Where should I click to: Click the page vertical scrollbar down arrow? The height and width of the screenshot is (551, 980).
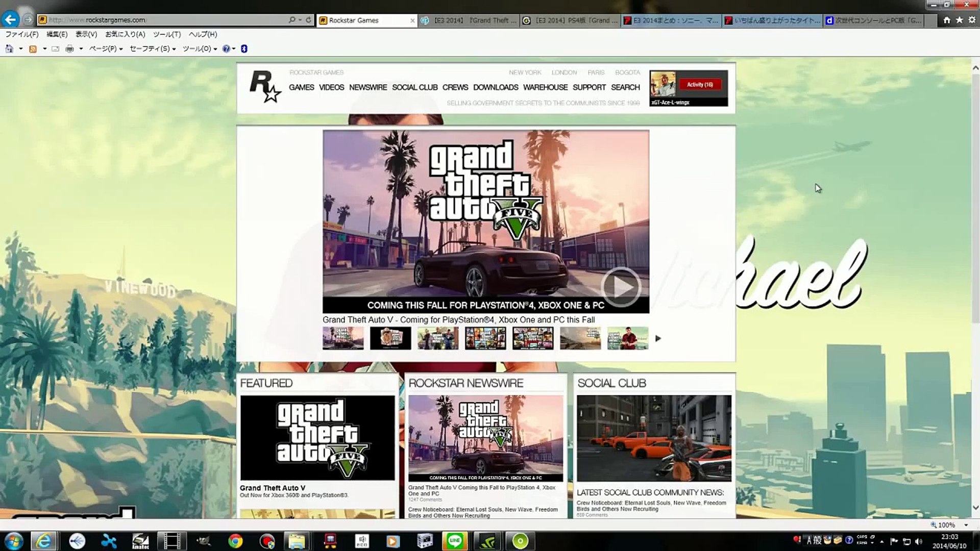(975, 508)
